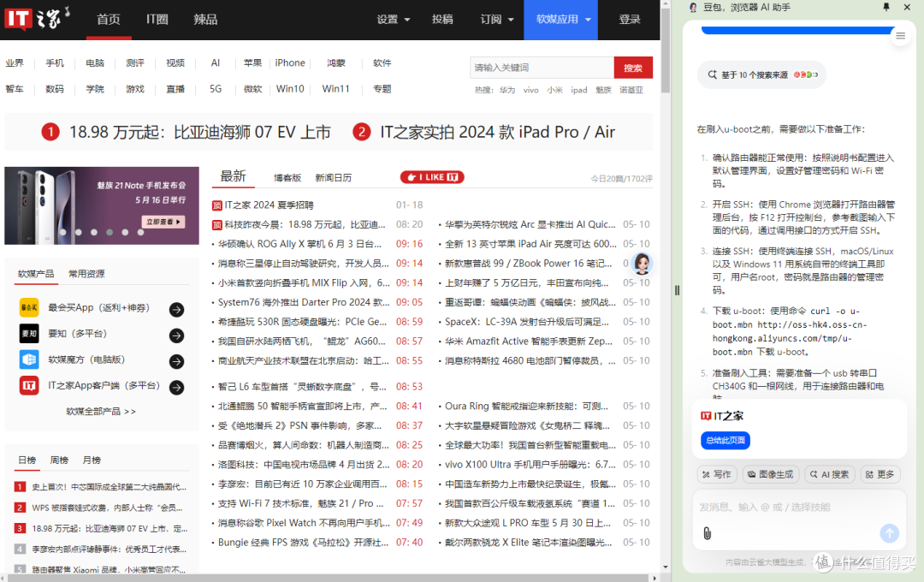This screenshot has height=582, width=924.
Task: Click headline 比亚迪海狮 07 EV 上市
Action: (199, 132)
